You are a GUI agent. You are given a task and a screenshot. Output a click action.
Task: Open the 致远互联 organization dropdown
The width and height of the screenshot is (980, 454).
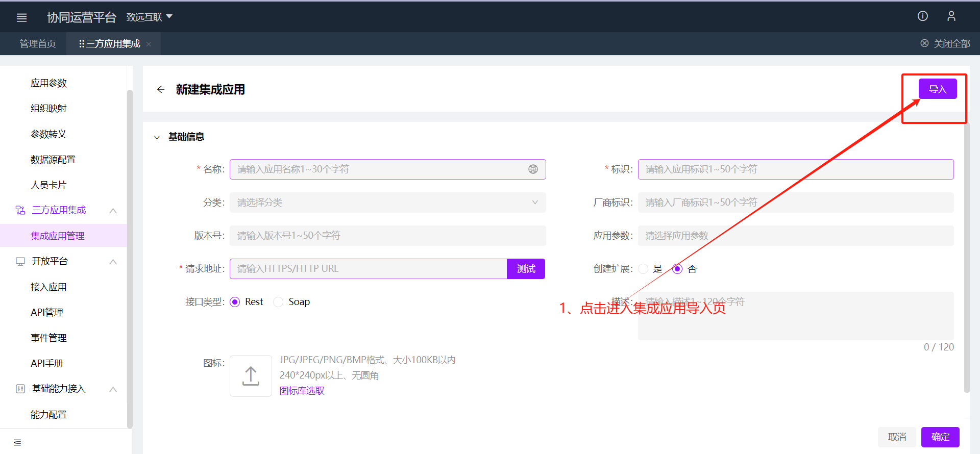pos(150,17)
